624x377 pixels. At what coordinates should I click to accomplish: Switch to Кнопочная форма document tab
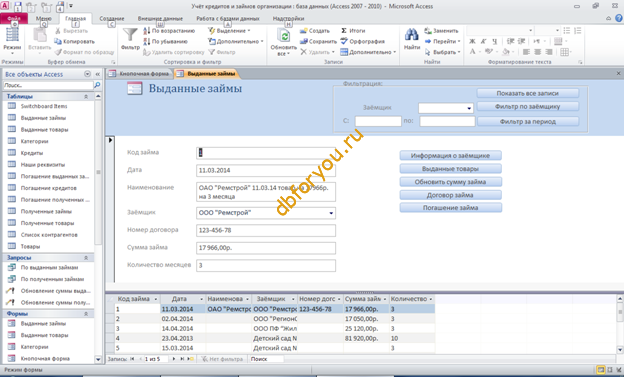point(139,74)
